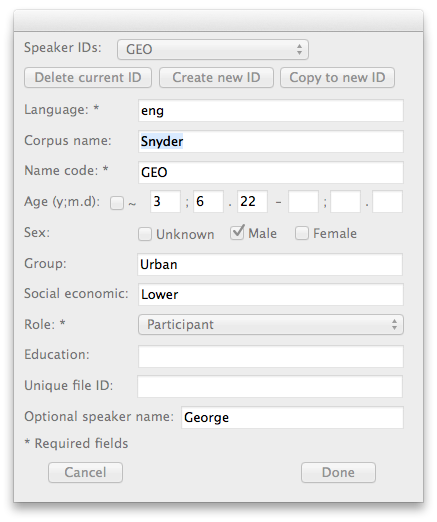Screen dimensions: 437x522
Task: Click the empty Education text field
Action: pyautogui.click(x=271, y=356)
